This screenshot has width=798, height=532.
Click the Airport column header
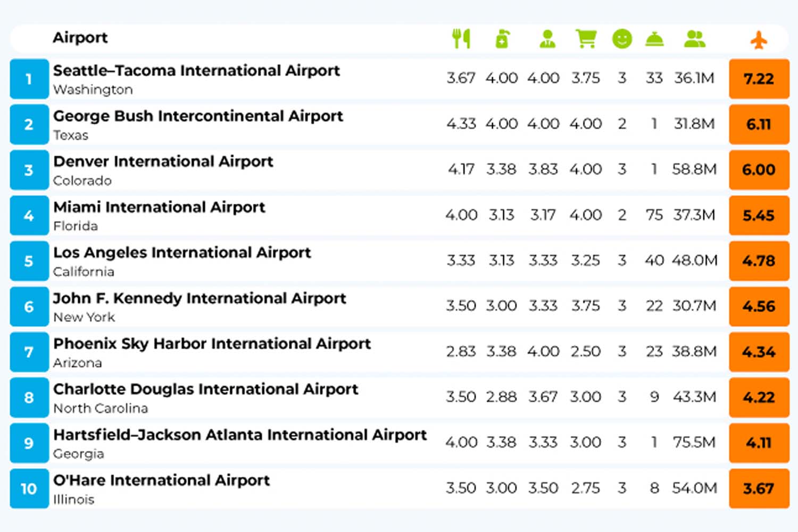80,38
